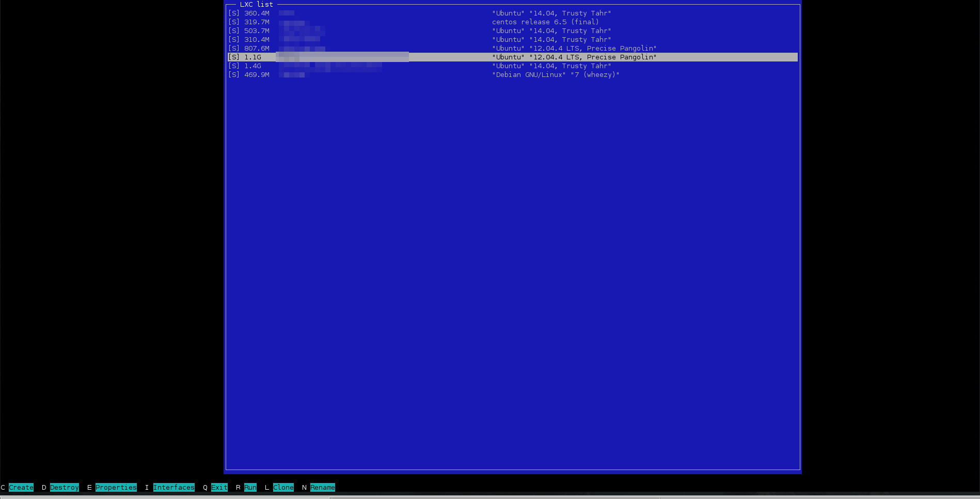Click the 'Q' shortcut key label

click(205, 487)
